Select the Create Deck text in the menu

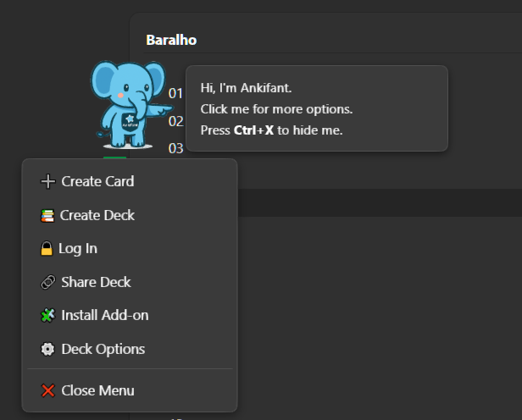tap(97, 215)
